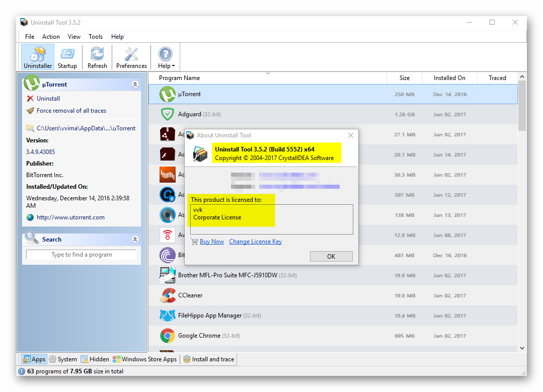
Task: Click the info icon in status bar
Action: click(22, 371)
